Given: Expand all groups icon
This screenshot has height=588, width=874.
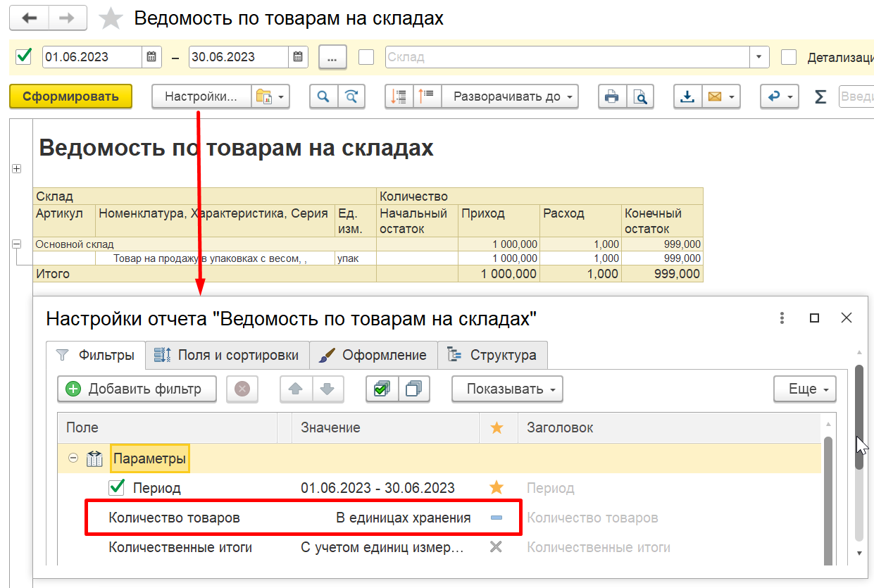Looking at the screenshot, I should 427,96.
